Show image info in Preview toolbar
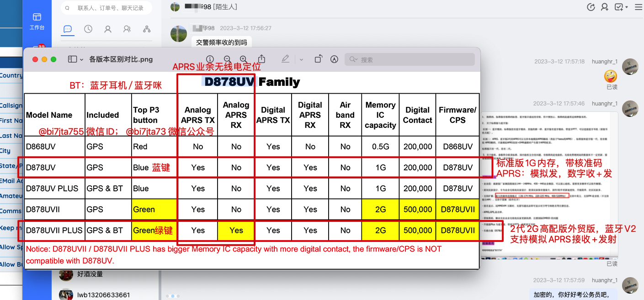Viewport: 644px width, 300px height. click(210, 59)
